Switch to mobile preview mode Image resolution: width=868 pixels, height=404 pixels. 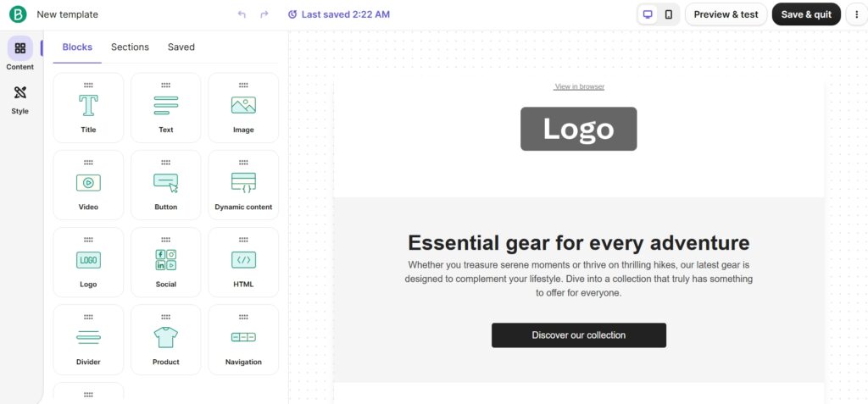point(669,14)
